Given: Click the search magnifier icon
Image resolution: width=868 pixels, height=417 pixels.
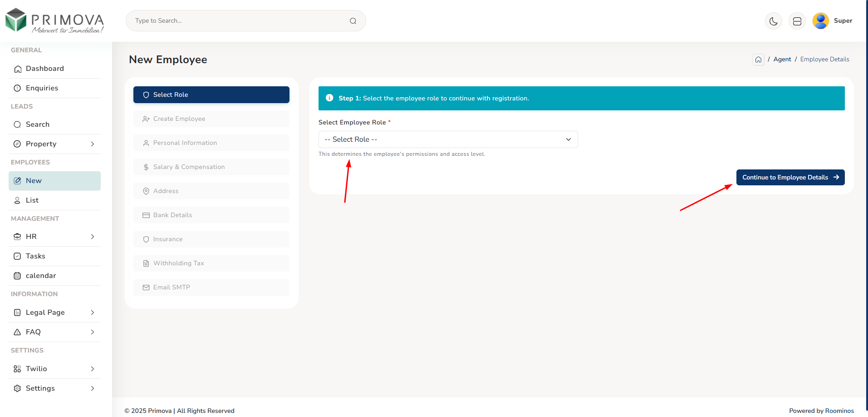Looking at the screenshot, I should click(x=353, y=21).
